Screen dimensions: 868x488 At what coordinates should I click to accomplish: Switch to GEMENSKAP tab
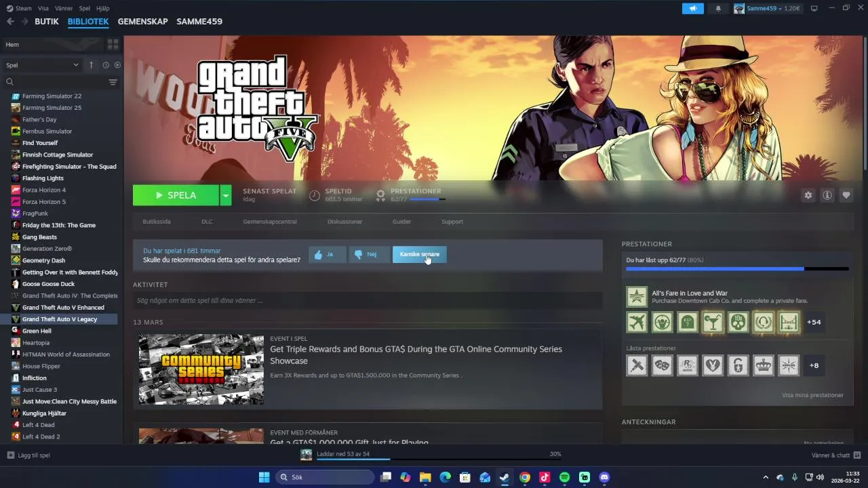coord(142,22)
